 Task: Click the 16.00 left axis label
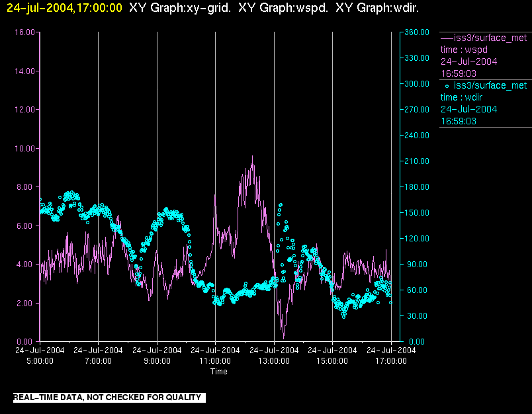24,32
